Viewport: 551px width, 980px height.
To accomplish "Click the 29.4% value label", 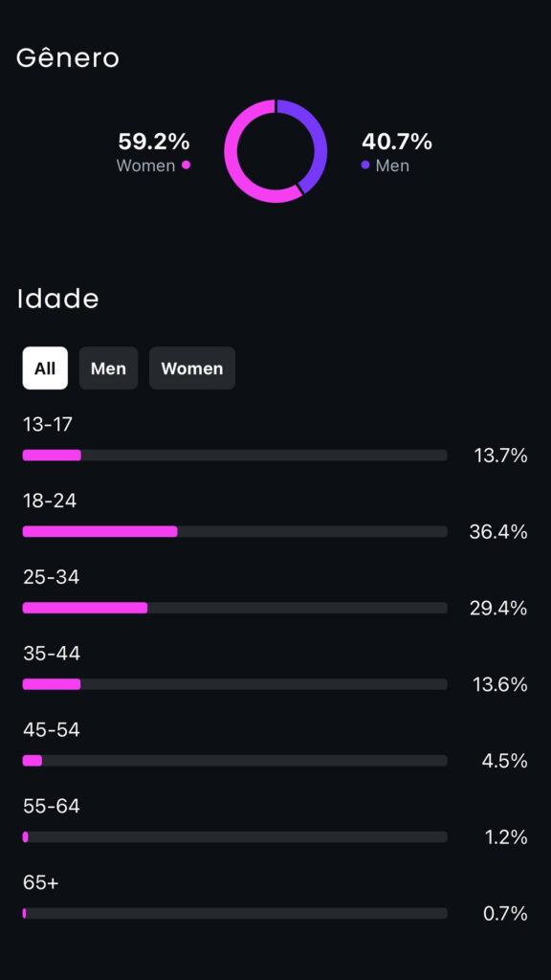I will tap(497, 608).
